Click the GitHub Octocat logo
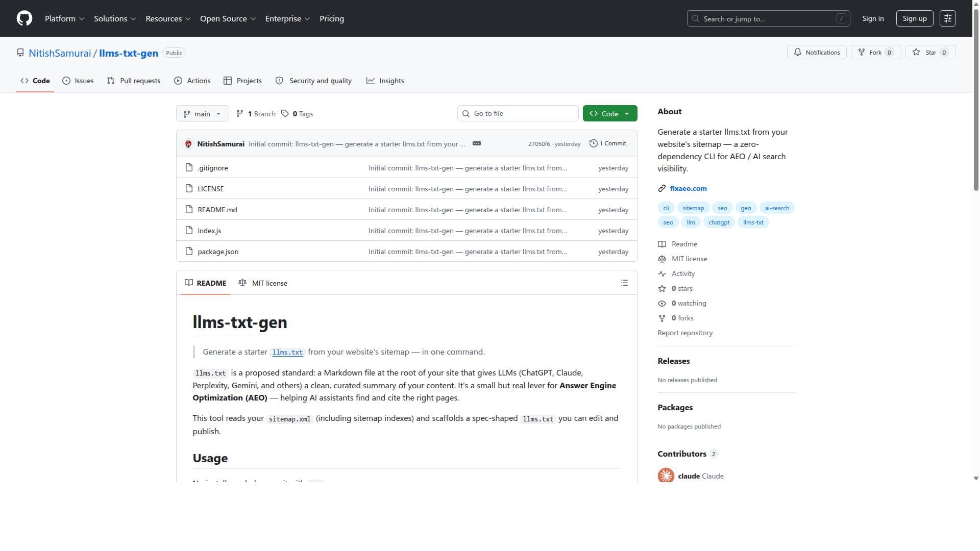 tap(24, 18)
